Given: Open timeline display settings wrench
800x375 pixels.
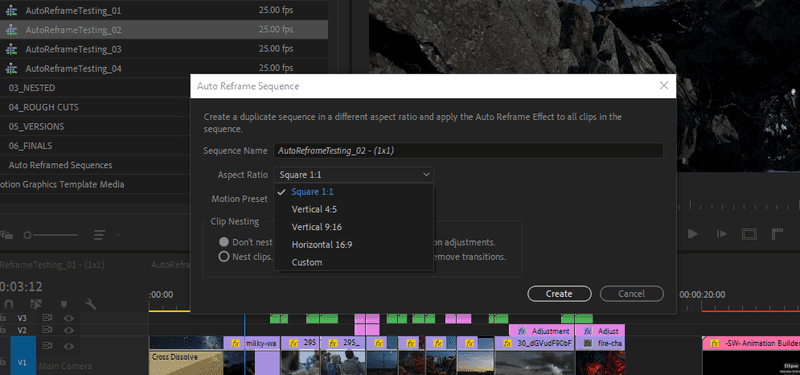Looking at the screenshot, I should [x=91, y=304].
